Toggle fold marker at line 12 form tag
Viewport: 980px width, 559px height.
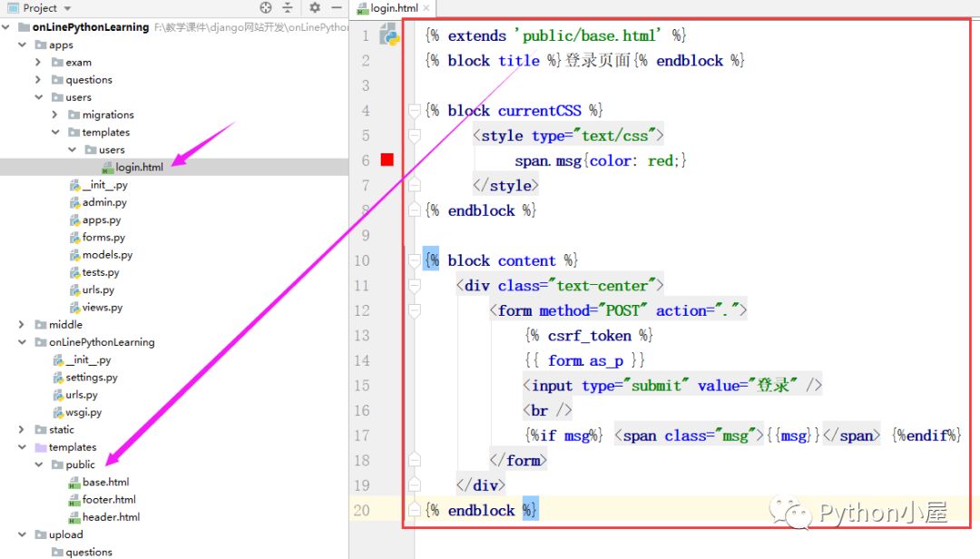click(x=414, y=310)
